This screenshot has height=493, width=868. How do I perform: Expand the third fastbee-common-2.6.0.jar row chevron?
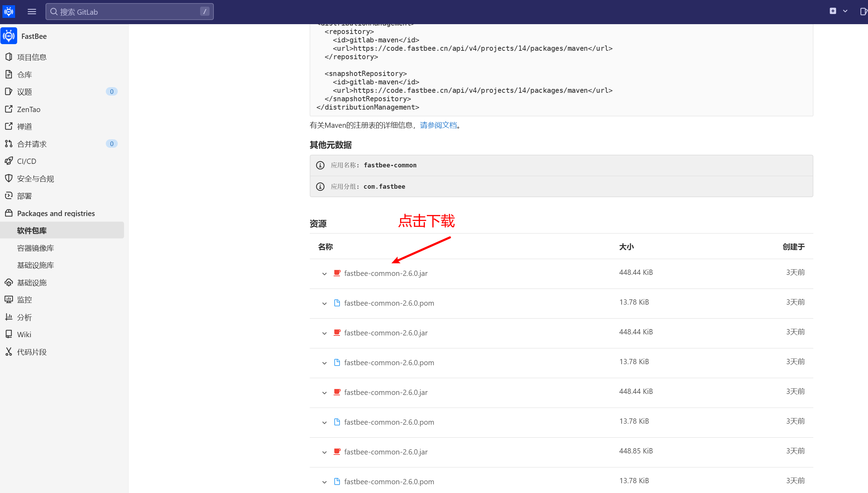point(324,393)
